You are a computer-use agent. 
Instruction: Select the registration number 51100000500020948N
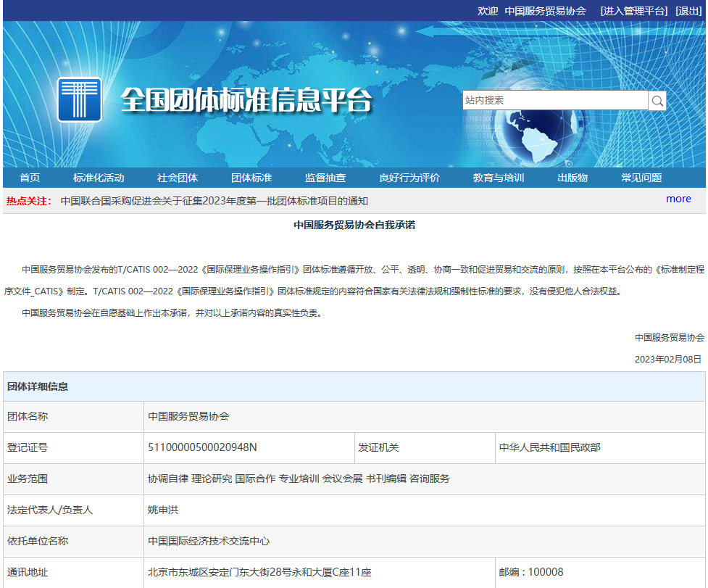click(x=202, y=447)
